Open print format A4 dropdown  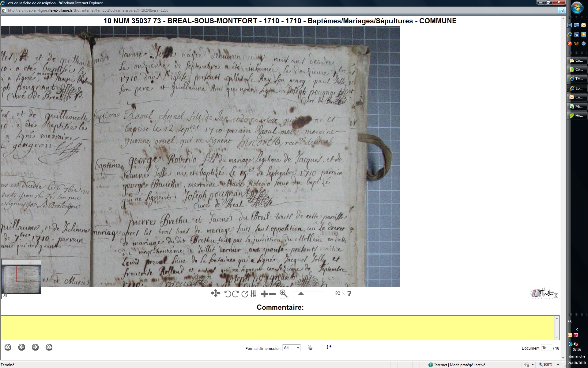point(291,348)
